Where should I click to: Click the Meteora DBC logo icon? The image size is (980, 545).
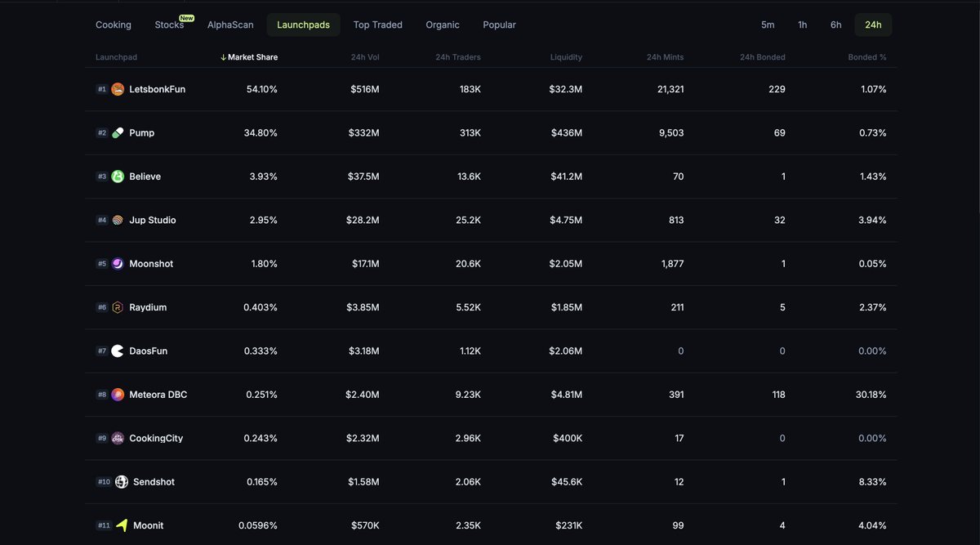click(x=118, y=395)
